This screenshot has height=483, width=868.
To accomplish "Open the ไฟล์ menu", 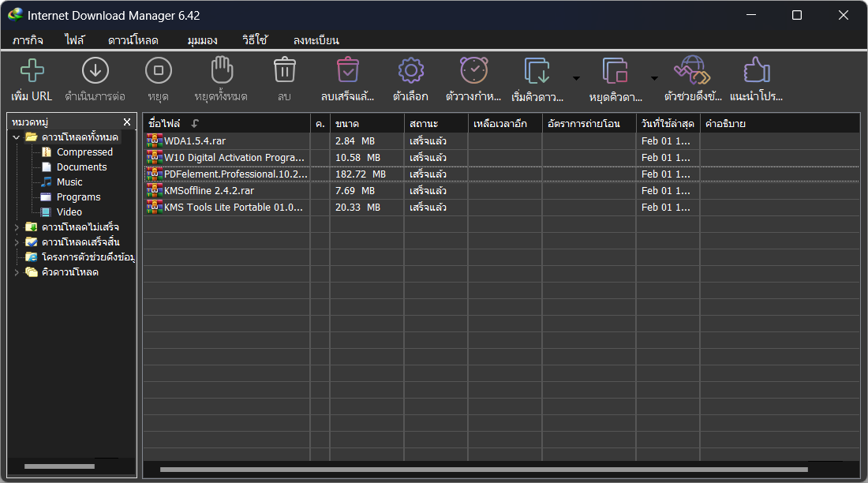I will click(74, 40).
